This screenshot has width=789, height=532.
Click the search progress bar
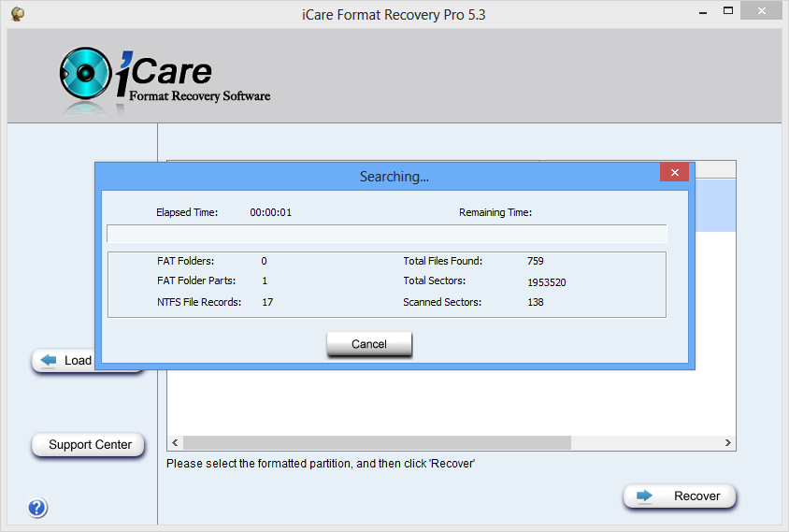click(387, 234)
